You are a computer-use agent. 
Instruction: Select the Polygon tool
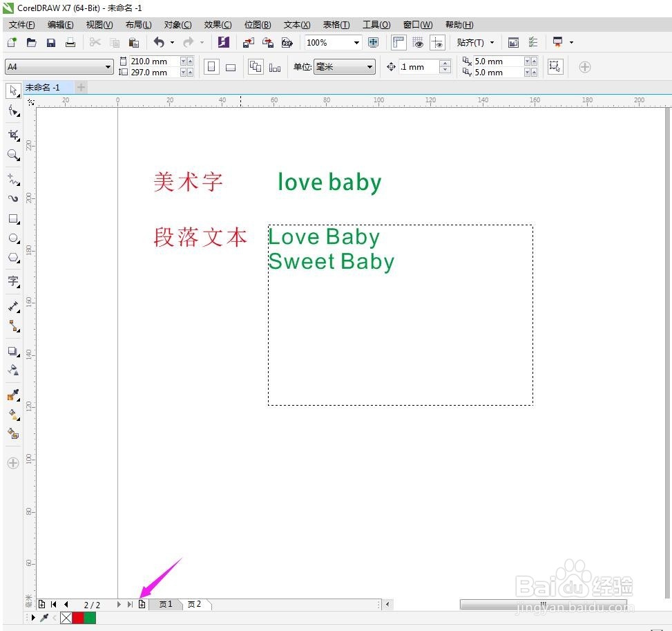tap(13, 257)
